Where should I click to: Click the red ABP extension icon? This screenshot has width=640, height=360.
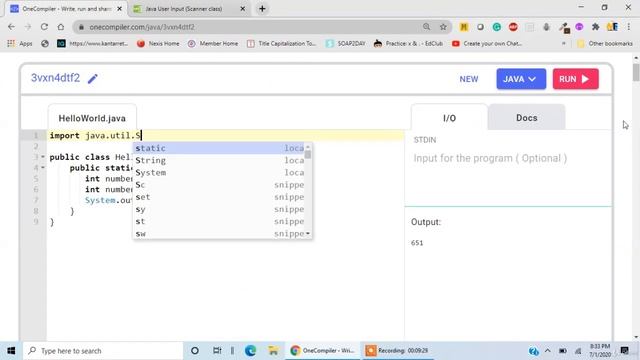pos(513,27)
